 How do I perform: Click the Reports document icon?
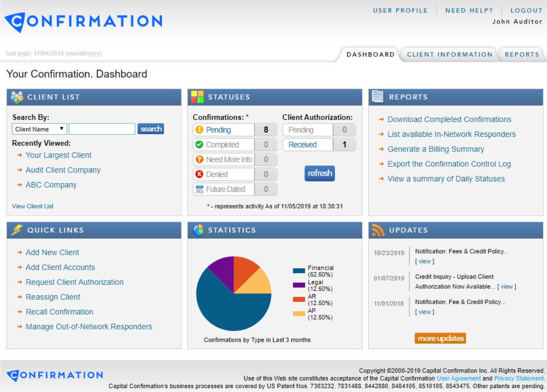(x=377, y=97)
